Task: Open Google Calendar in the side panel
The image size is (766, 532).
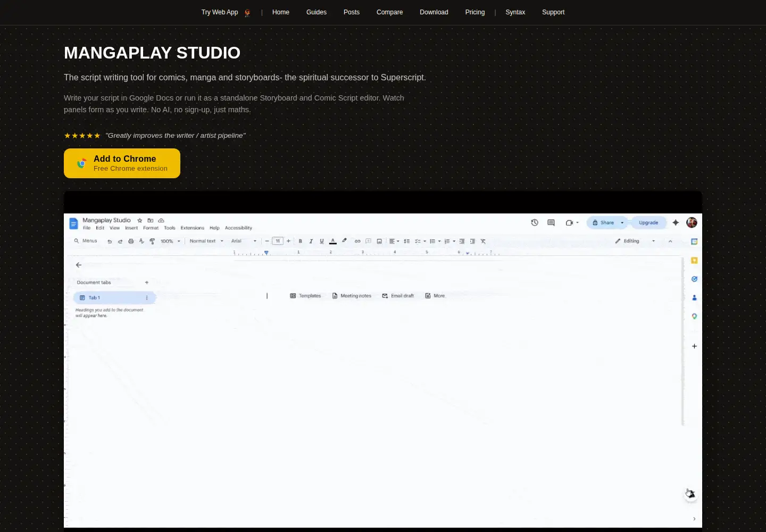Action: (x=694, y=242)
